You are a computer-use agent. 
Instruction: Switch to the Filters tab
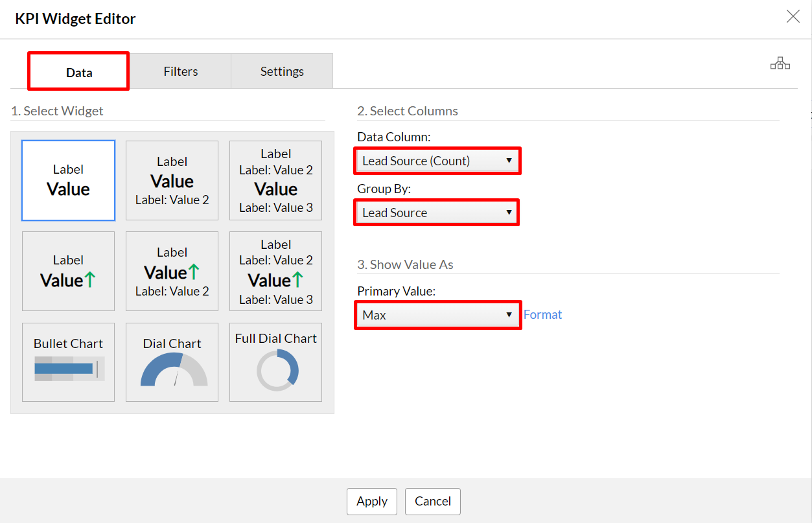180,71
